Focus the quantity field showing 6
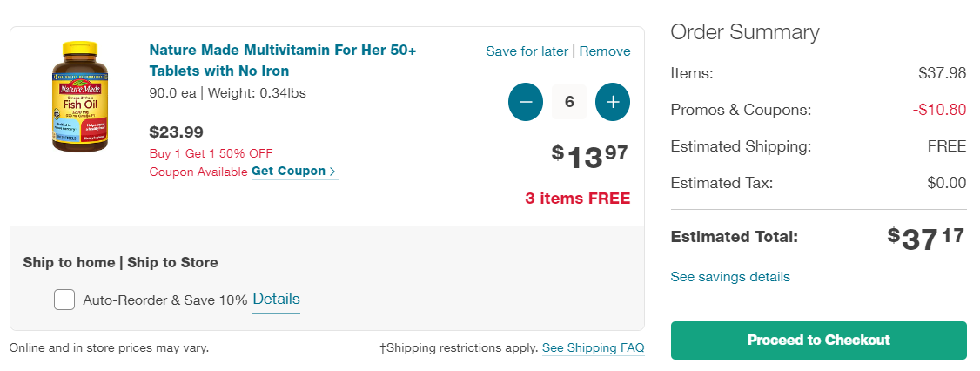The image size is (980, 371). [x=569, y=102]
